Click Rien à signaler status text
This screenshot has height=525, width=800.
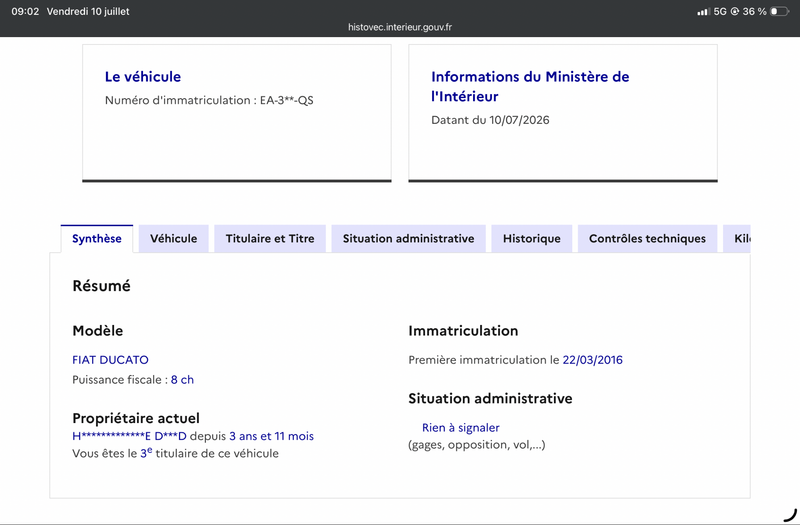tap(461, 428)
